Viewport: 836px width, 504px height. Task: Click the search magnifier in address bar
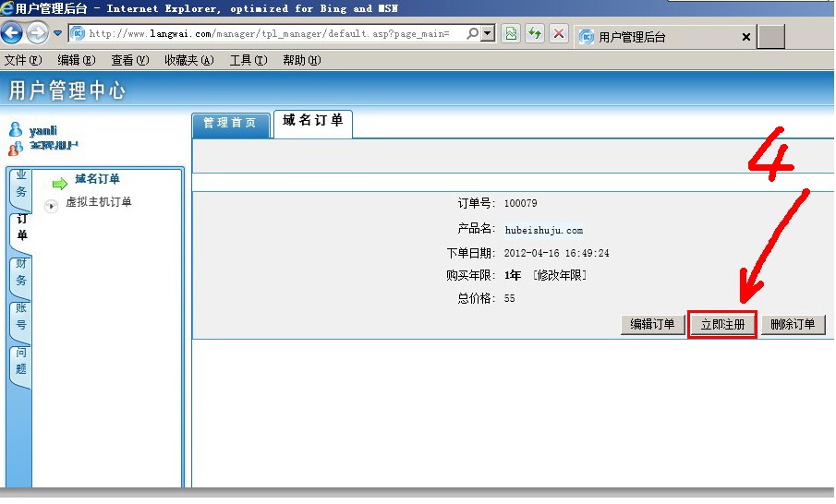click(x=472, y=34)
